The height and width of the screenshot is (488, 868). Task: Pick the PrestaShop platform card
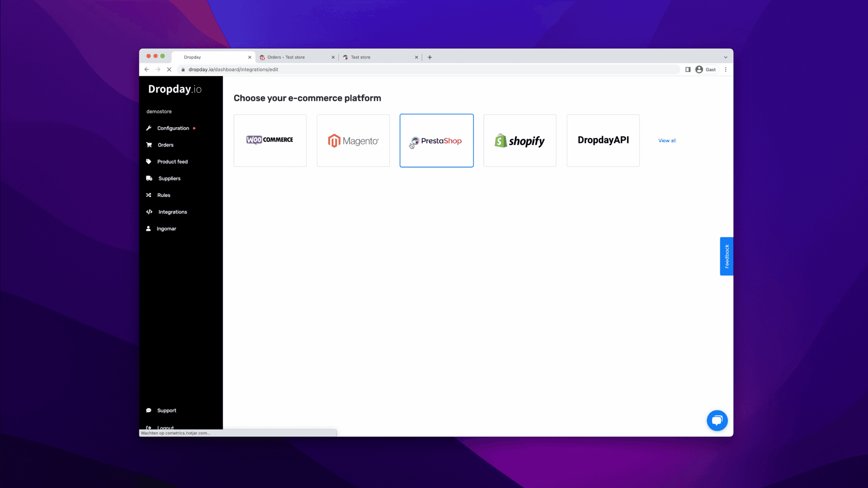436,140
